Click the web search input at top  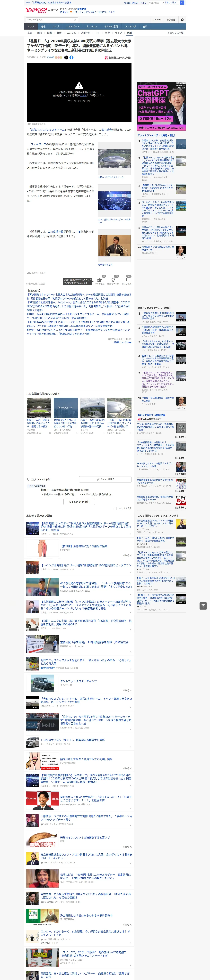155,3
